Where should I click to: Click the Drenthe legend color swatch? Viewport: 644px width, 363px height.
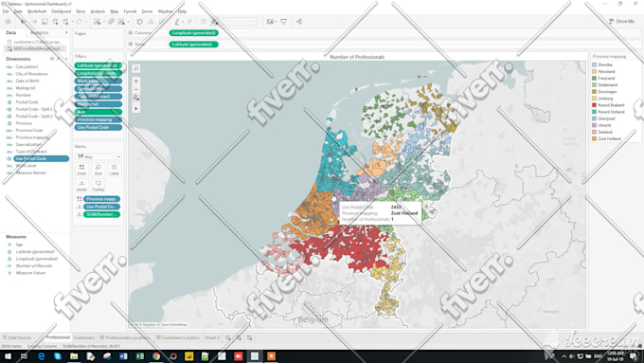pos(594,64)
